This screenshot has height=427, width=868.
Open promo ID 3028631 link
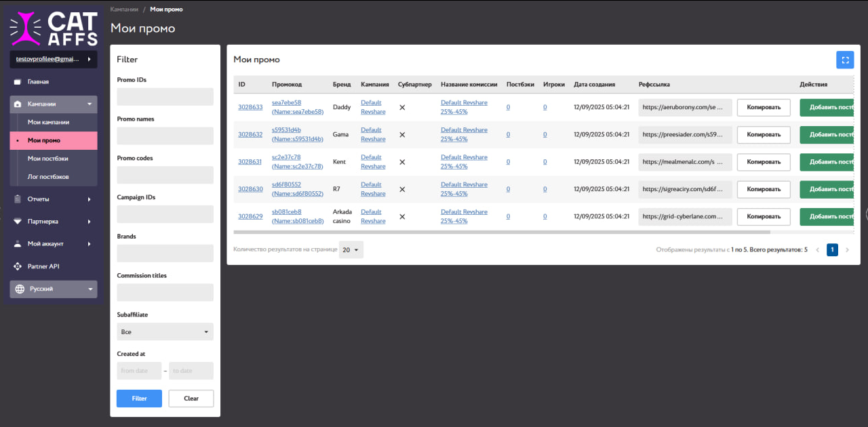point(250,162)
